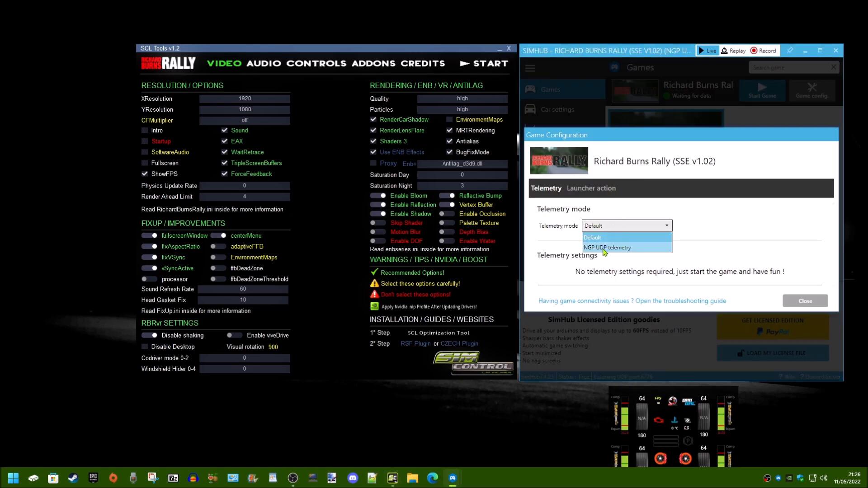
Task: Click the Close button in Game Configuration
Action: 805,301
